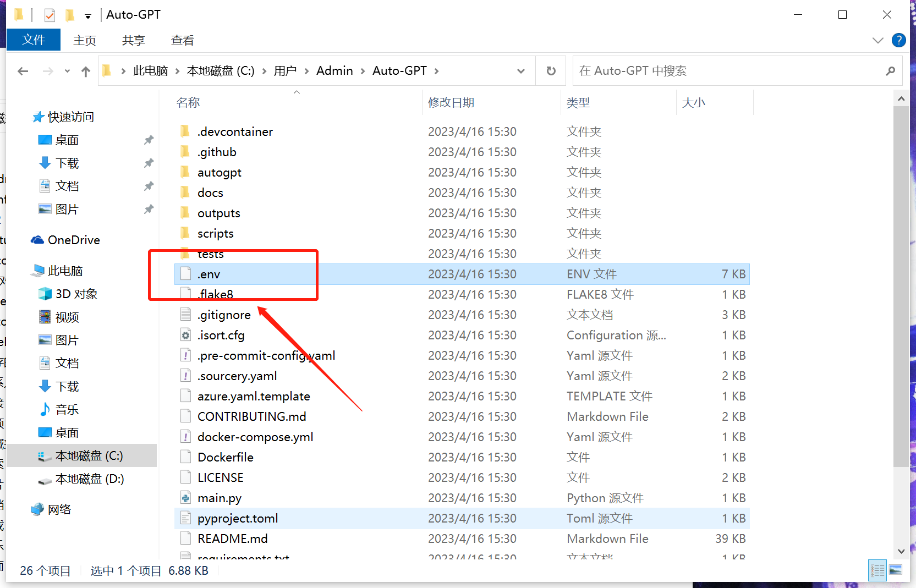Select the docker-compose.yml file icon
Screen dimensions: 916x588
(186, 437)
